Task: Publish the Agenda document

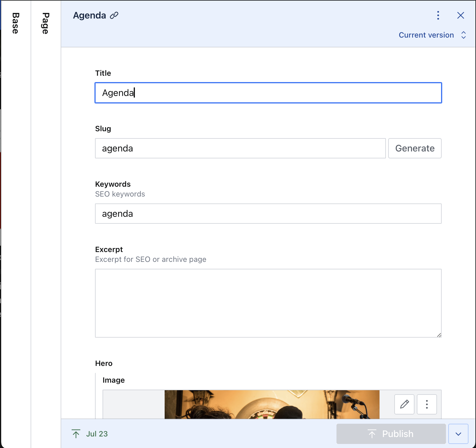Action: pyautogui.click(x=391, y=434)
